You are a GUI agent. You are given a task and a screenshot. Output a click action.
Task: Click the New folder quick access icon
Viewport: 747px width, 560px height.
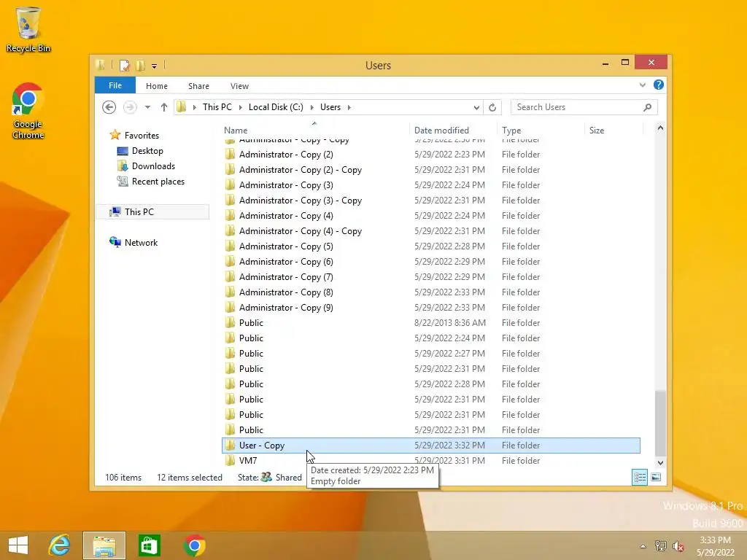coord(141,65)
